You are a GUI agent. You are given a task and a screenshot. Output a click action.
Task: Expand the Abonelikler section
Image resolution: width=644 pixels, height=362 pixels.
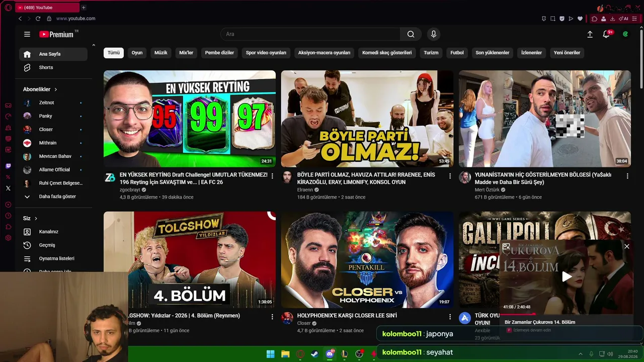(40, 89)
